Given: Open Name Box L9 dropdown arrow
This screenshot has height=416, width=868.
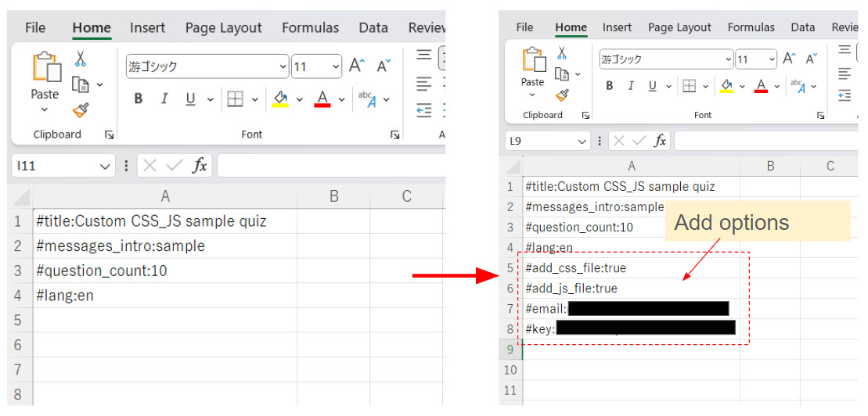Looking at the screenshot, I should tap(582, 142).
